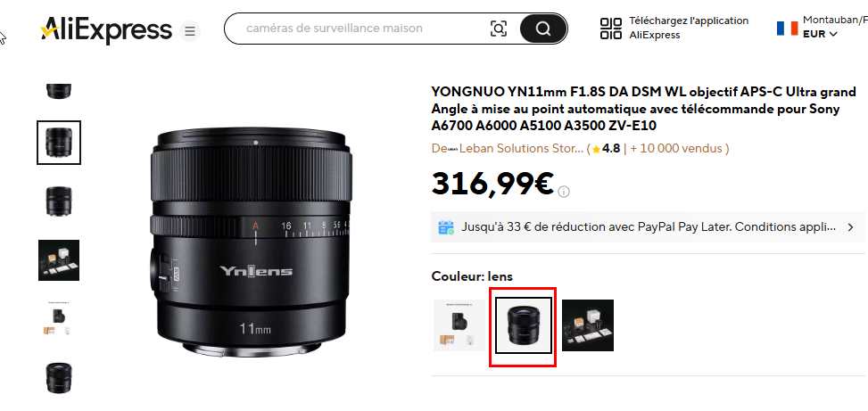This screenshot has width=868, height=411.
Task: Click the info icon beside the price
Action: [x=564, y=192]
